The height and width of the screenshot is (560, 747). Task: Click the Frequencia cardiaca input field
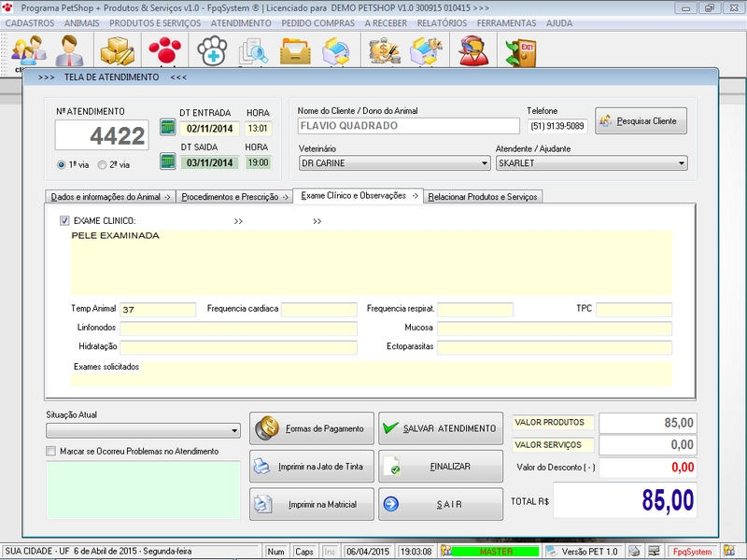pos(319,309)
